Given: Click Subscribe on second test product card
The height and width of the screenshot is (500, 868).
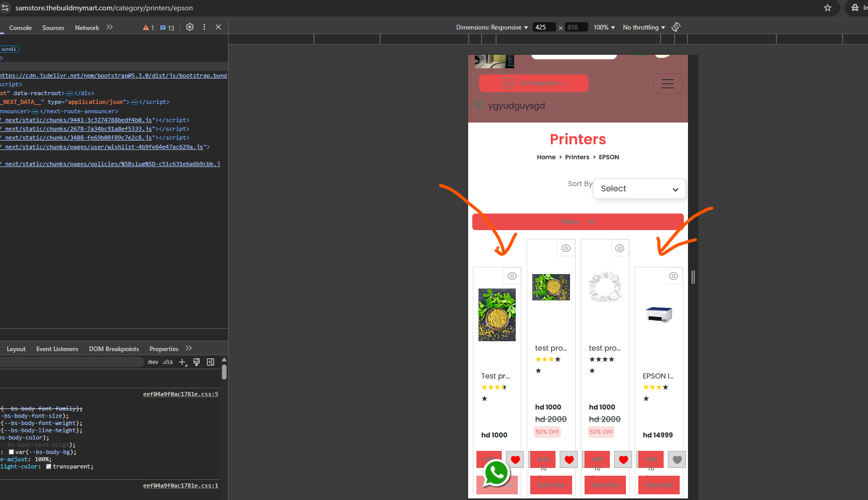Looking at the screenshot, I should (x=551, y=485).
